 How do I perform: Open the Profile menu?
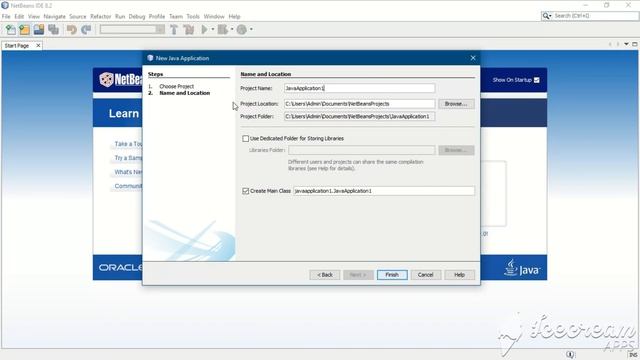157,16
